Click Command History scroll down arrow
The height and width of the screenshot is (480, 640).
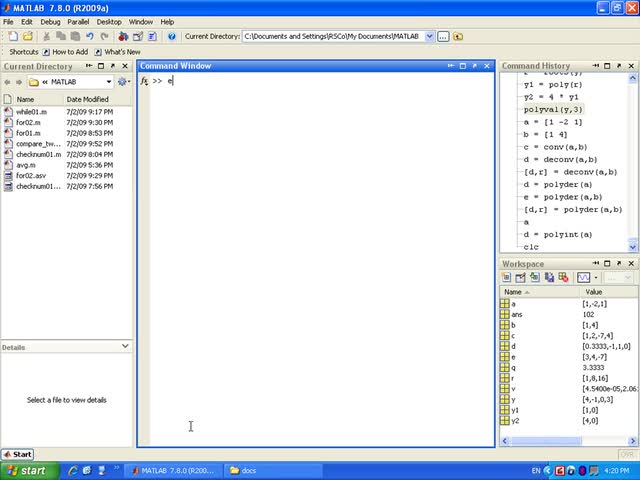(x=632, y=247)
